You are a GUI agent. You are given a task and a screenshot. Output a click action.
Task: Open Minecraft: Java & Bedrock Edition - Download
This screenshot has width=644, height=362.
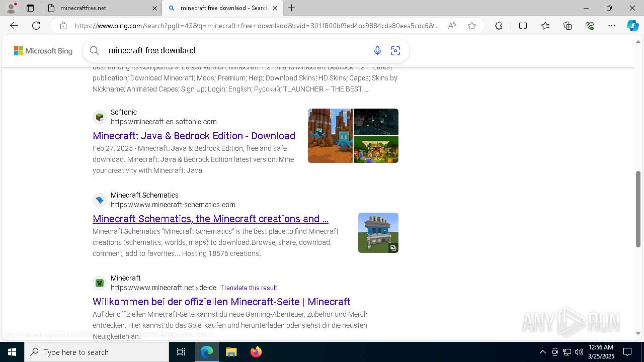(x=194, y=136)
